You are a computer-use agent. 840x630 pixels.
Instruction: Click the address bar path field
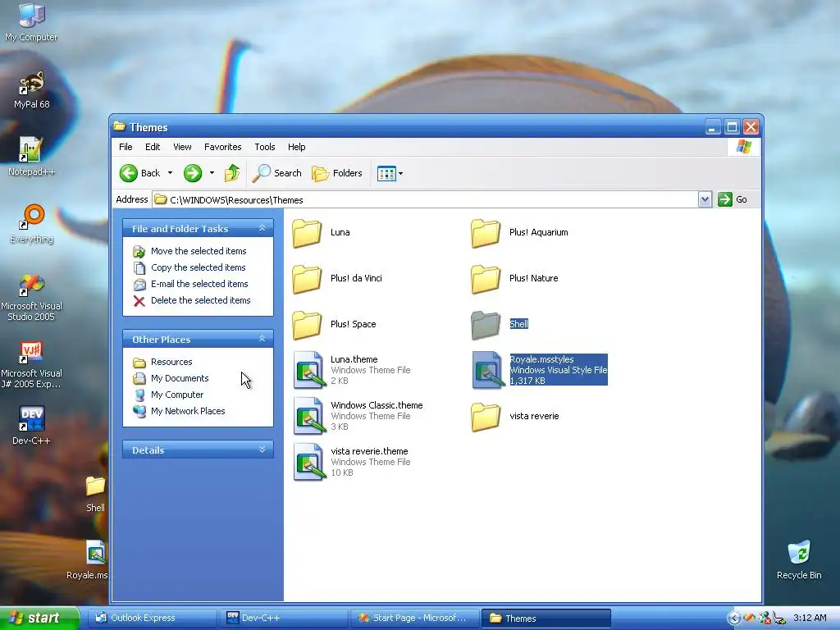(426, 200)
